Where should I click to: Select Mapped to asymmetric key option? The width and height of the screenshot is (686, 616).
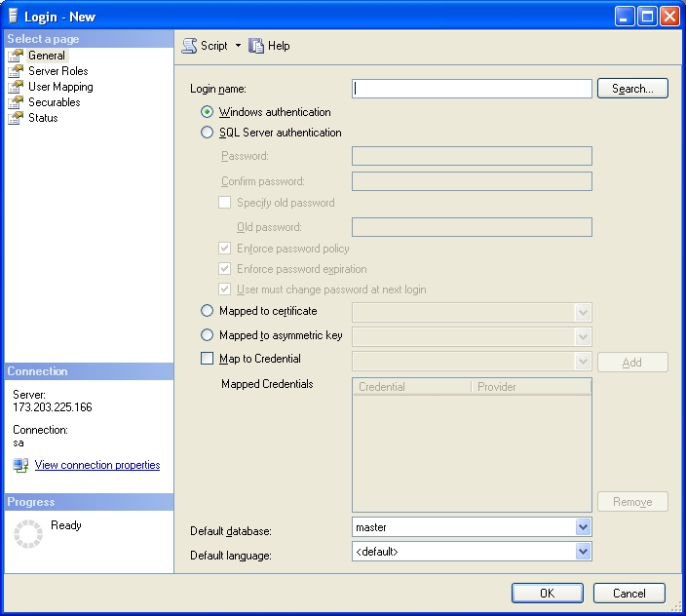click(x=207, y=335)
